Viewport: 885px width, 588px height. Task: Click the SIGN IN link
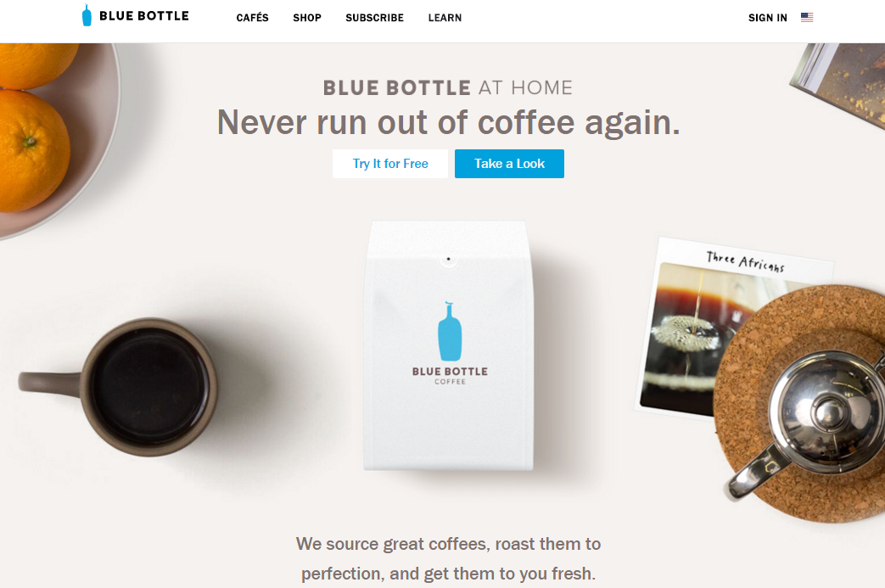pyautogui.click(x=768, y=18)
